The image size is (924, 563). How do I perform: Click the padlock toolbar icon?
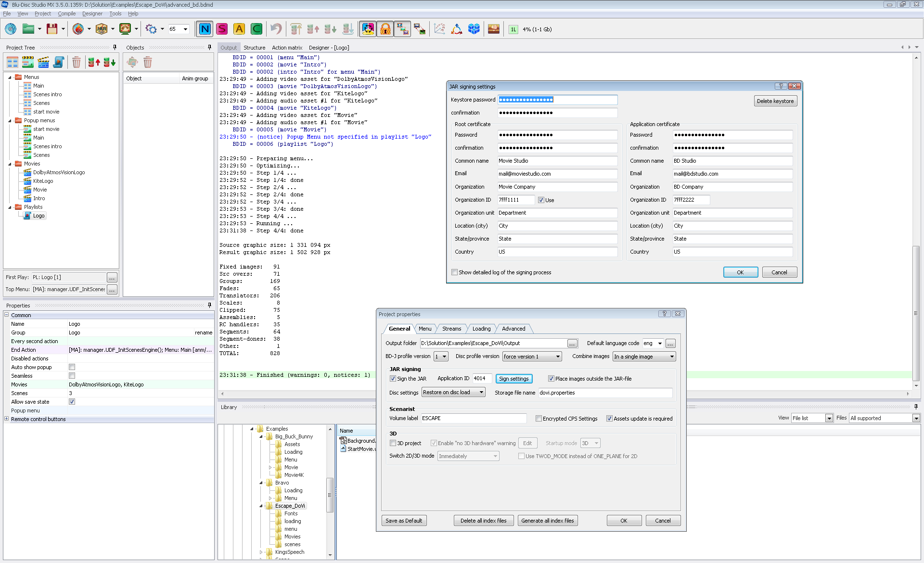pyautogui.click(x=385, y=29)
